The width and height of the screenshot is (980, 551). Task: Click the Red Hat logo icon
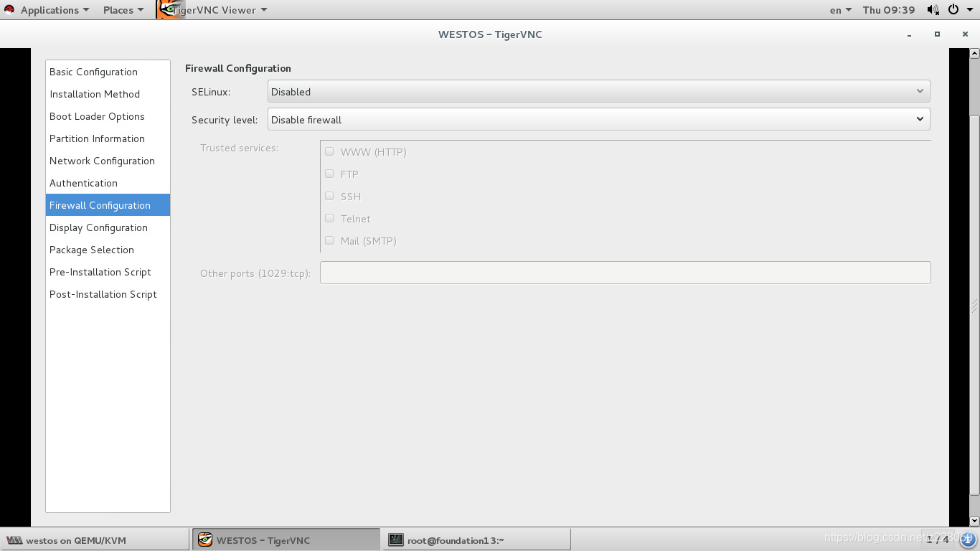(x=9, y=9)
